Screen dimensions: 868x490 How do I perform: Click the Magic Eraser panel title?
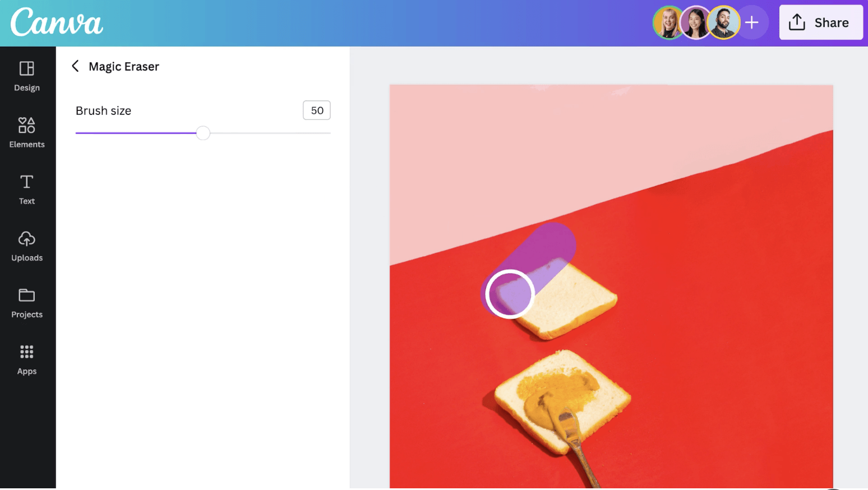(124, 66)
